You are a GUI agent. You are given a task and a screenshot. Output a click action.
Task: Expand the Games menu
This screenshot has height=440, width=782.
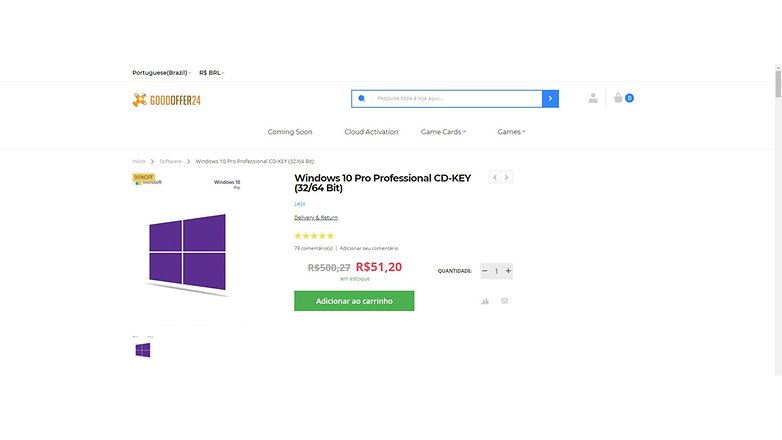tap(511, 132)
